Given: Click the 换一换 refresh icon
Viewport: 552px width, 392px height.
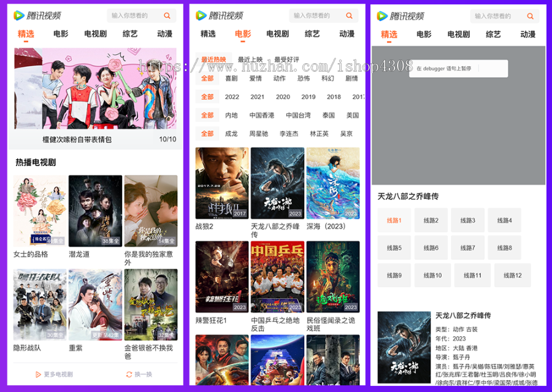Looking at the screenshot, I should (x=129, y=374).
